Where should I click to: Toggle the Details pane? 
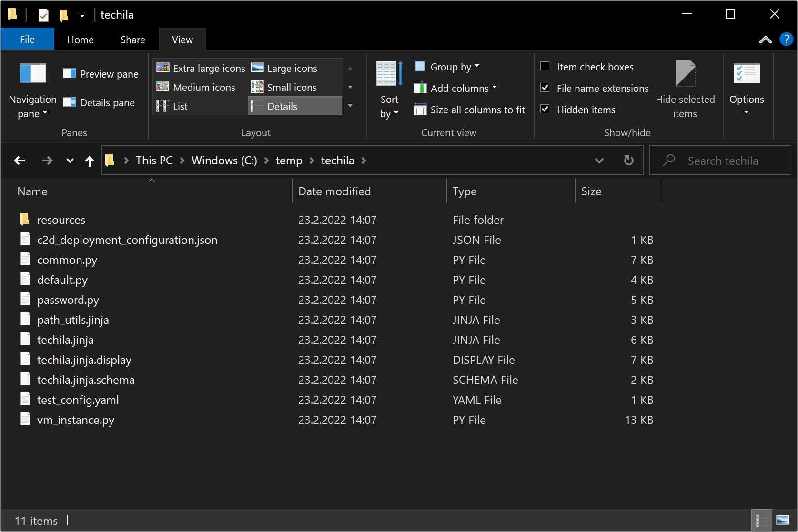click(99, 103)
